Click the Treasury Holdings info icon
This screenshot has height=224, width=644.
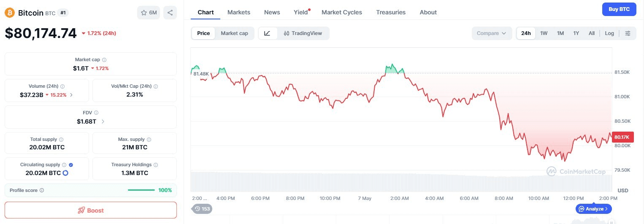pos(156,165)
